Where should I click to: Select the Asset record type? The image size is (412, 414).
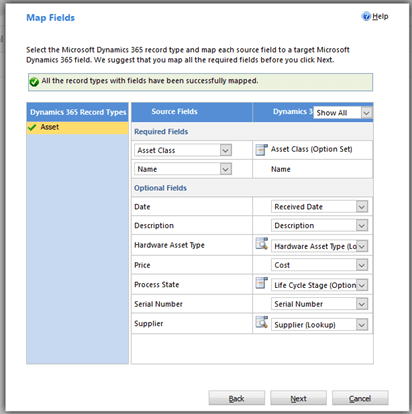77,128
